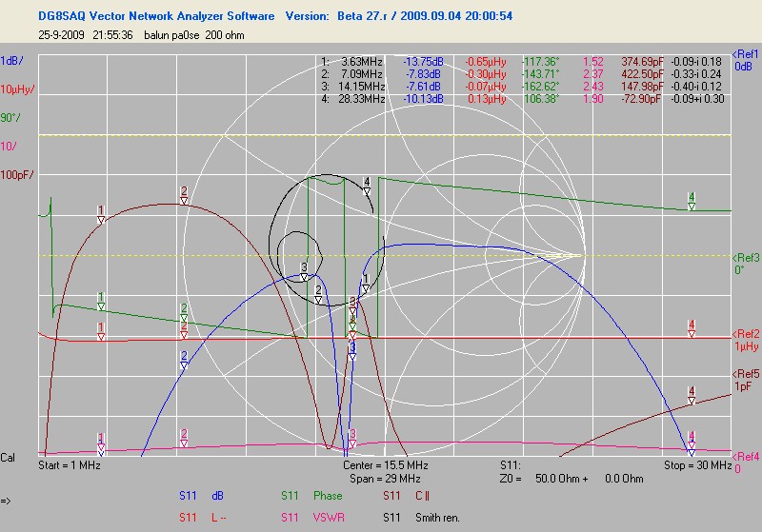Click the Z0 '50.0 Ohm +' value
Image resolution: width=762 pixels, height=532 pixels.
click(561, 479)
